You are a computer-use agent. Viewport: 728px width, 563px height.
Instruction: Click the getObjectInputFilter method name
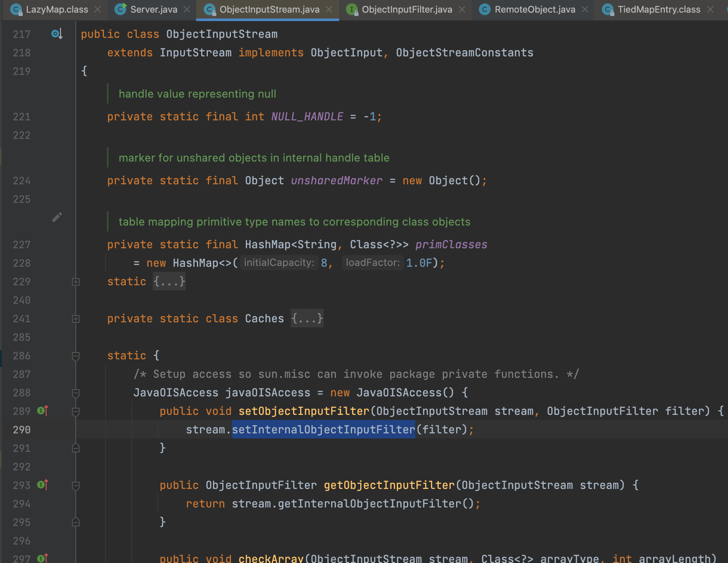coord(389,485)
